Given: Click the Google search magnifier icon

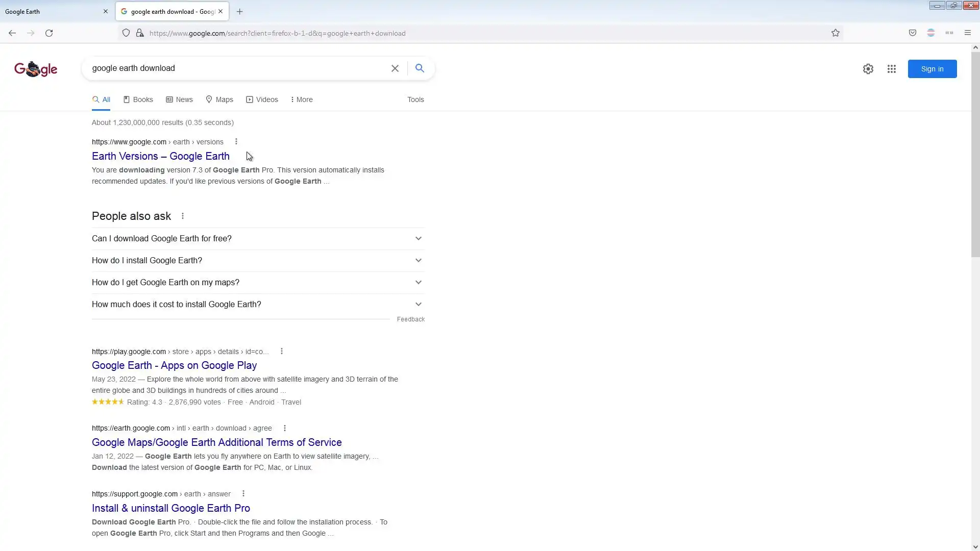Looking at the screenshot, I should coord(420,68).
